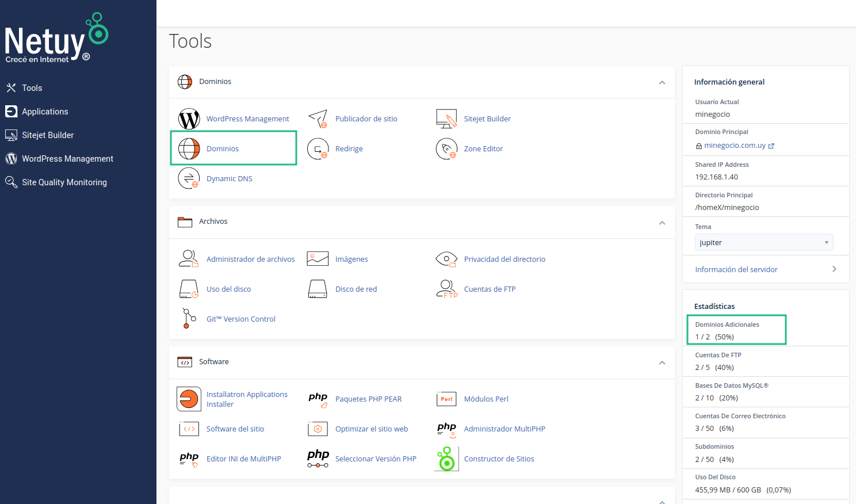The height and width of the screenshot is (504, 856).
Task: Open the minegocio.com.uy domain link
Action: (x=735, y=146)
